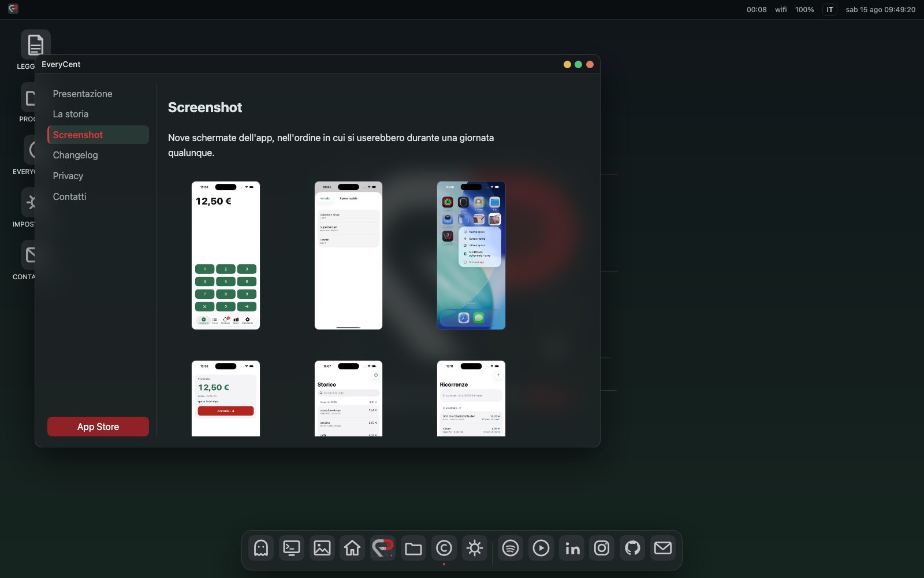The image size is (924, 578).
Task: Open the ghost icon in the dock
Action: pyautogui.click(x=261, y=548)
